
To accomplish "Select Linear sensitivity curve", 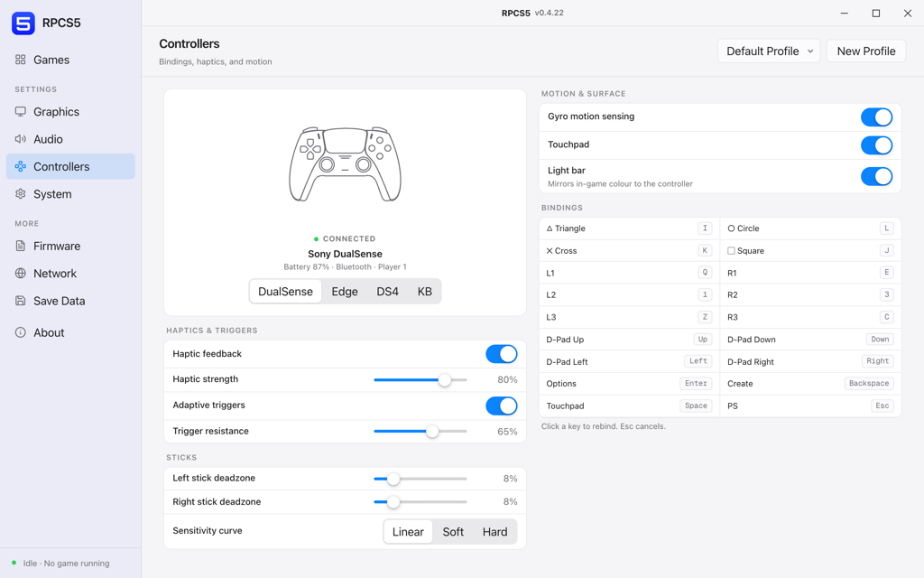I will [x=408, y=531].
